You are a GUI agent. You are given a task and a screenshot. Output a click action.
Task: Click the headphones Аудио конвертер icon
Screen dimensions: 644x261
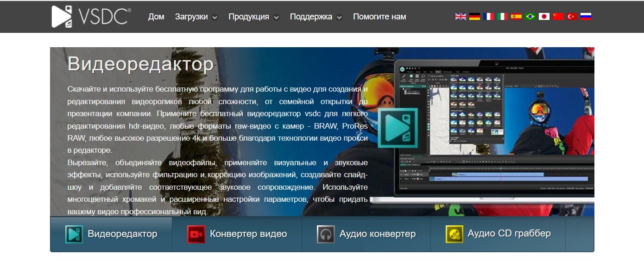tap(326, 234)
